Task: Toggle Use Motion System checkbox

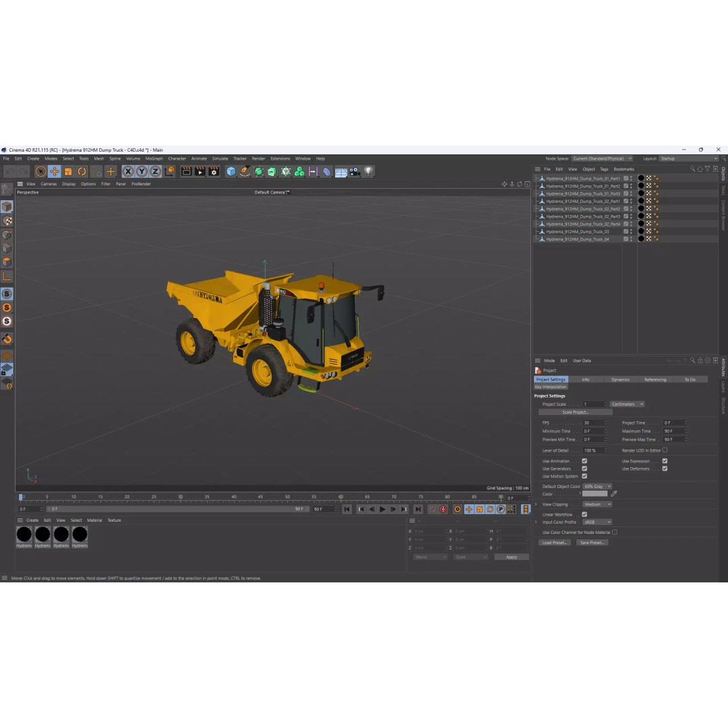Action: 584,476
